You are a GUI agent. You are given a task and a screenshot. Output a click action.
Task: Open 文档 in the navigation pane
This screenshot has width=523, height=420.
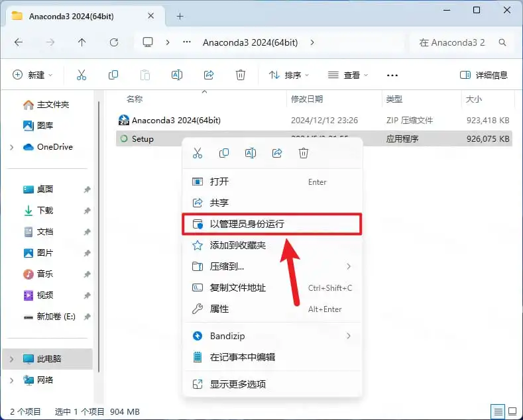pos(38,232)
